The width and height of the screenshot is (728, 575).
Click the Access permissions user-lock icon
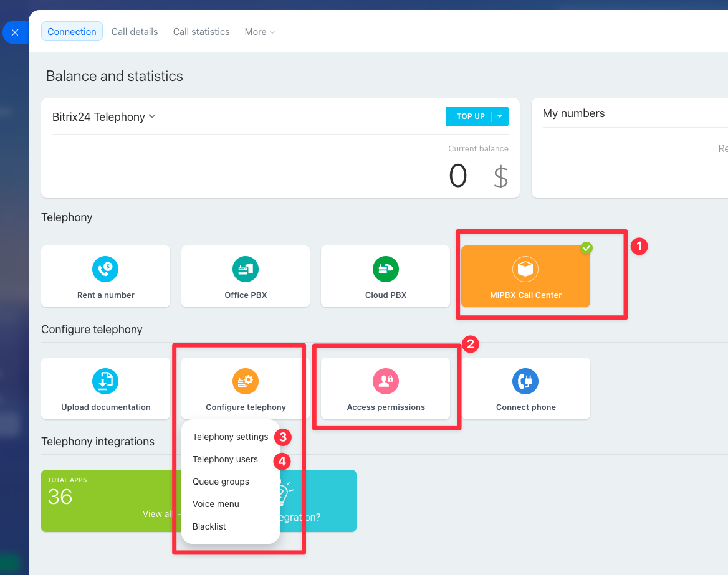coord(386,381)
